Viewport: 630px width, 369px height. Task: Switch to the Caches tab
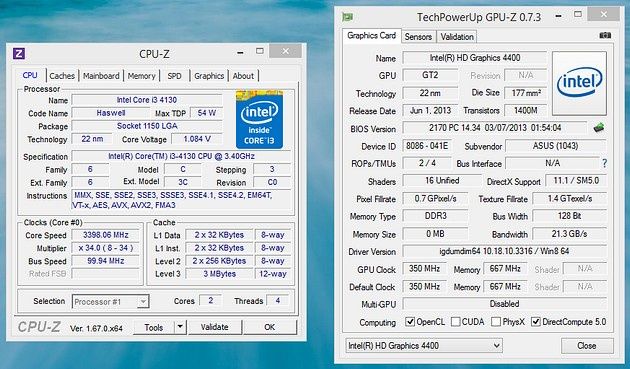point(62,76)
